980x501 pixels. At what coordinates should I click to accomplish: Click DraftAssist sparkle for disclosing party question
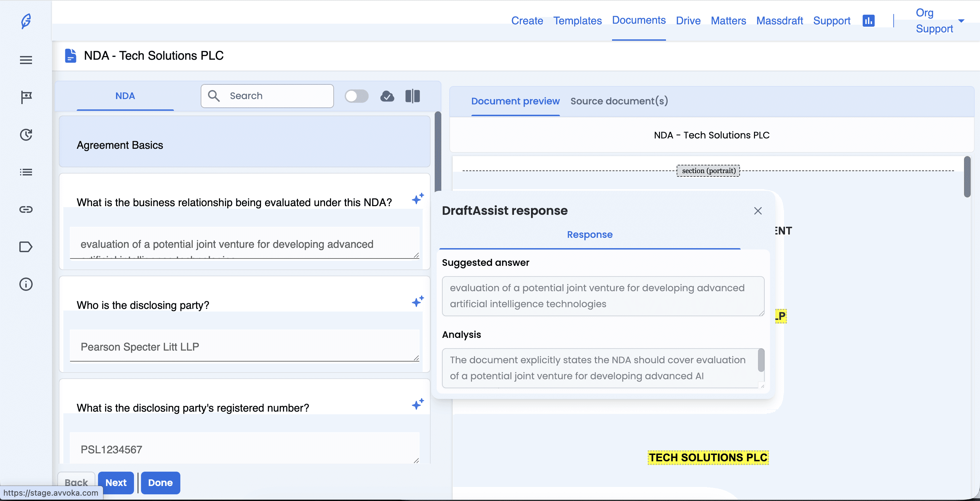(417, 301)
